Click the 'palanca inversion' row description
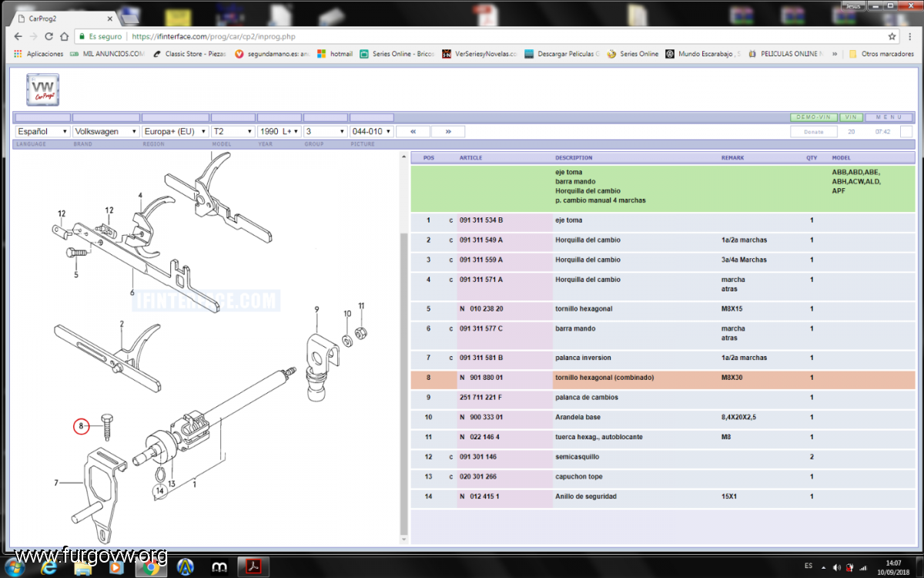 point(583,358)
